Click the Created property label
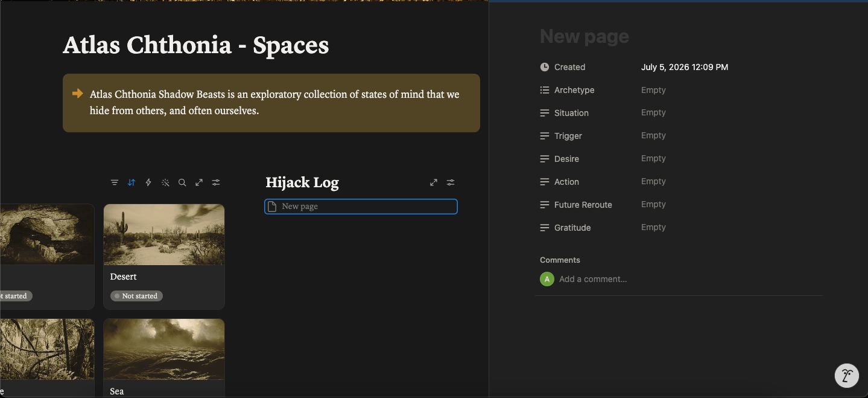Screen dimensions: 868x398 pos(570,67)
